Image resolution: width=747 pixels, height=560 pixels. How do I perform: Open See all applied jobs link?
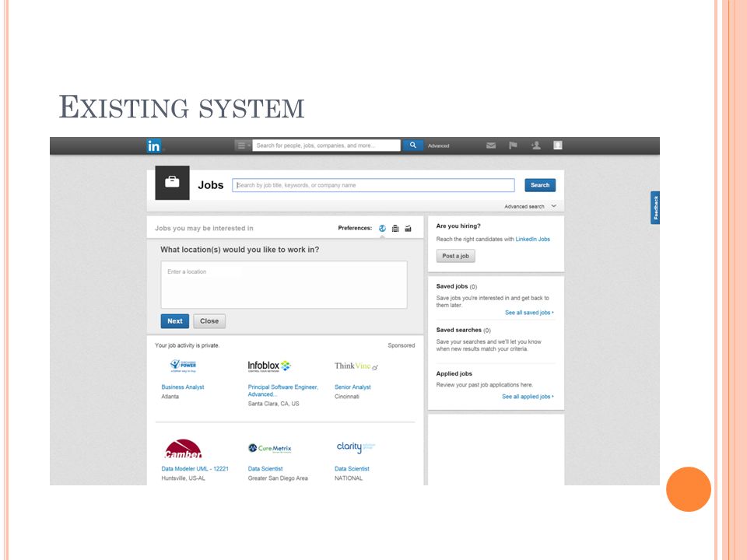tap(528, 396)
